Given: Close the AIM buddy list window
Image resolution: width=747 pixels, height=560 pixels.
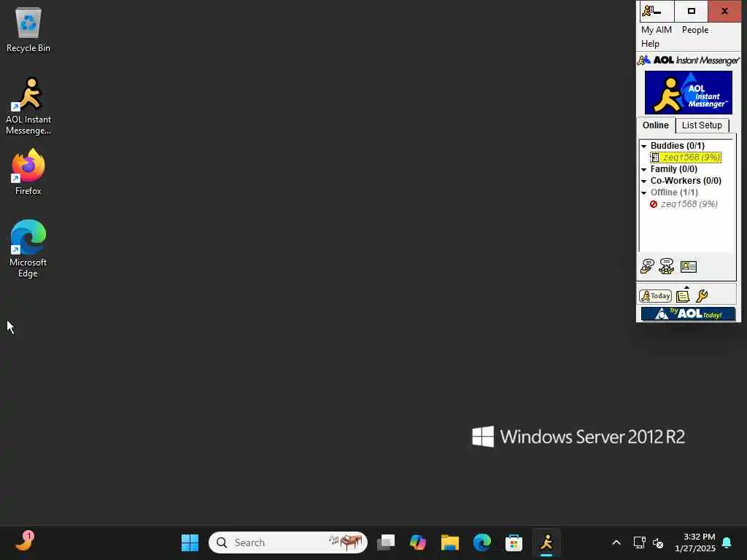Looking at the screenshot, I should pos(724,11).
